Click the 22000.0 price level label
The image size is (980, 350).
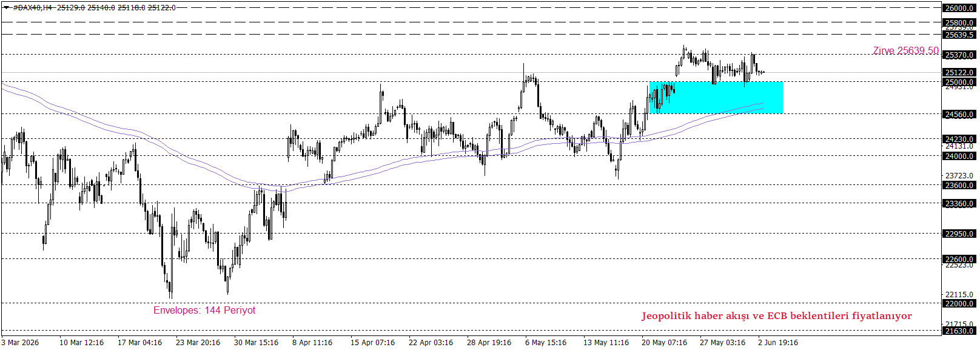tap(959, 303)
